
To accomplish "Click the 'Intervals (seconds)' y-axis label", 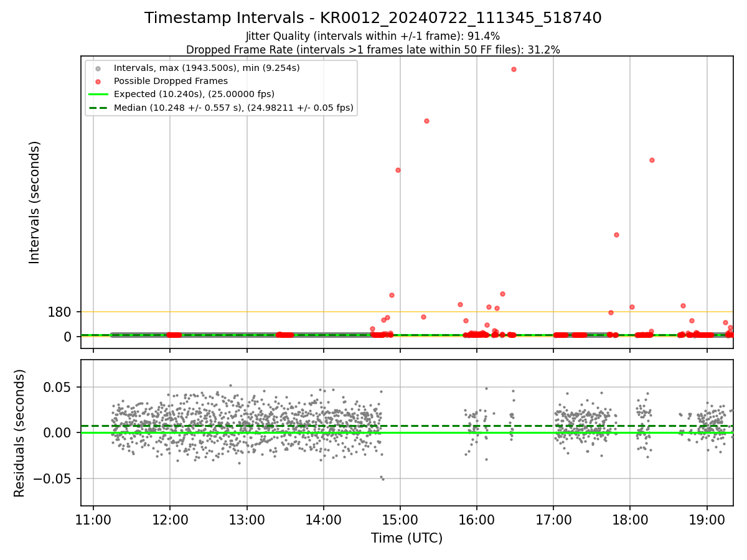I will click(x=35, y=202).
